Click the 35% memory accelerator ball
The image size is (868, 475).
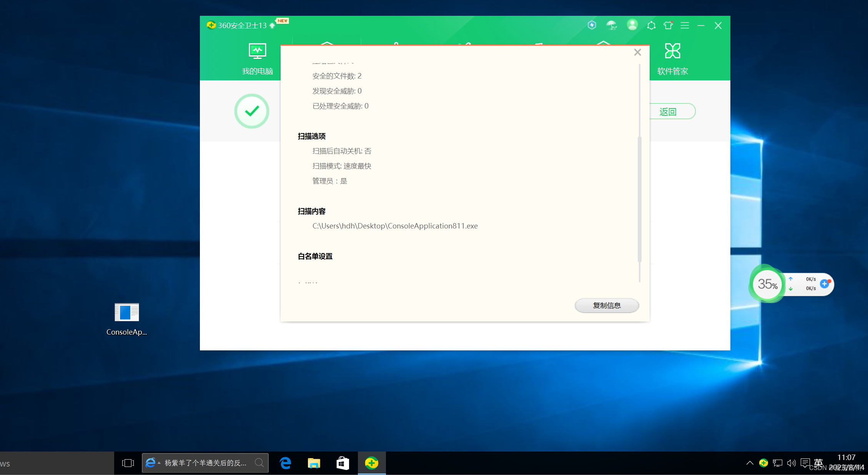767,284
